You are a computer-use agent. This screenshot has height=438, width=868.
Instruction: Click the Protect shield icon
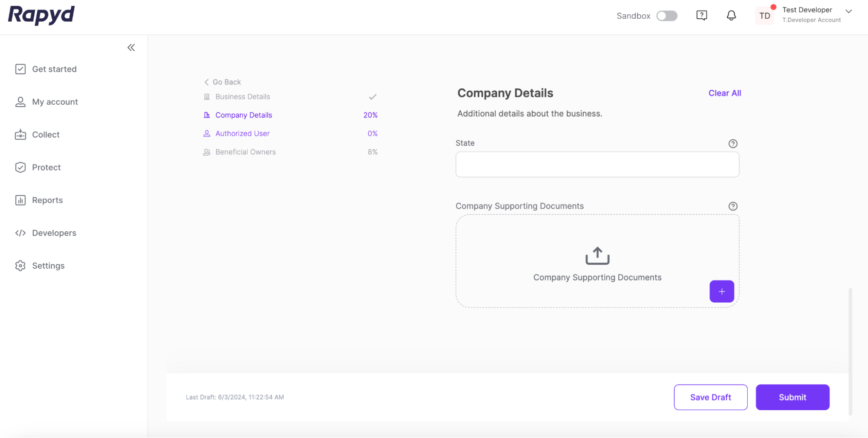20,168
